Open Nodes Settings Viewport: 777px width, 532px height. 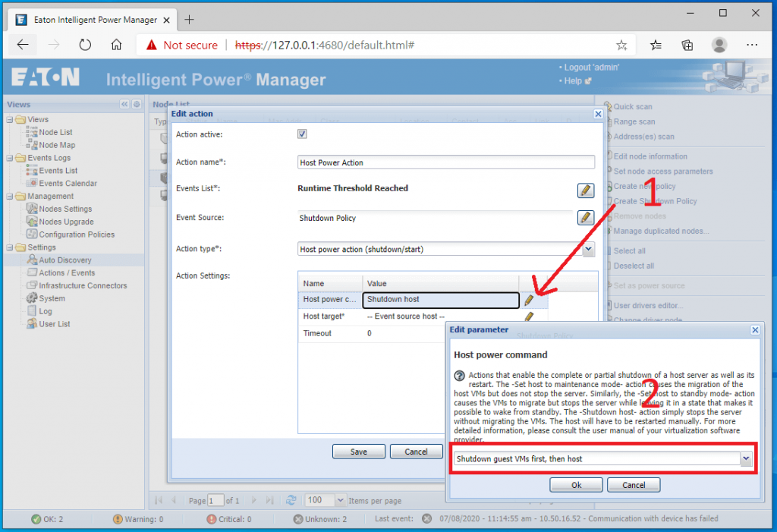(x=65, y=209)
